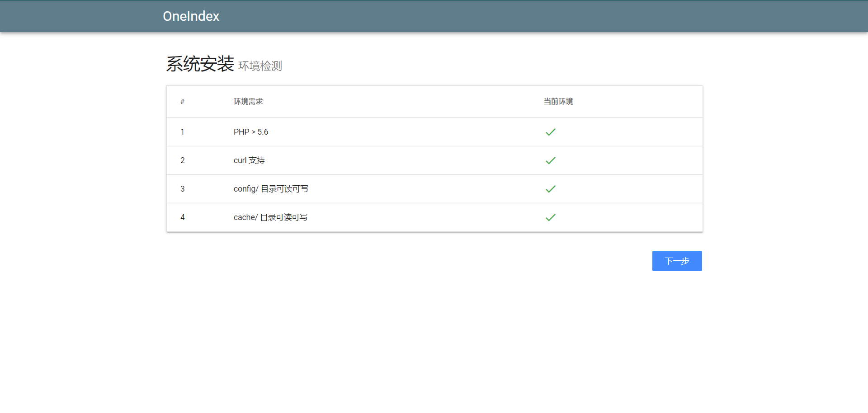Select the 'cache/ 目录可读可写' text

tap(270, 217)
